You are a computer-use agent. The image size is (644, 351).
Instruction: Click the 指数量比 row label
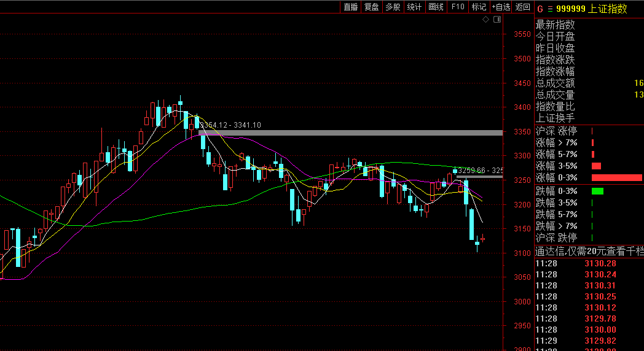tap(556, 107)
